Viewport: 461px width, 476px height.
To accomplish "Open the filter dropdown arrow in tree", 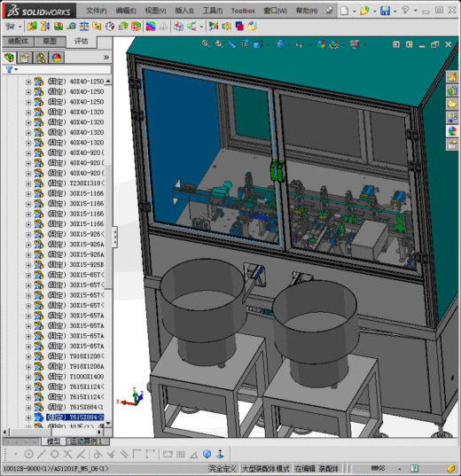I will [16, 70].
